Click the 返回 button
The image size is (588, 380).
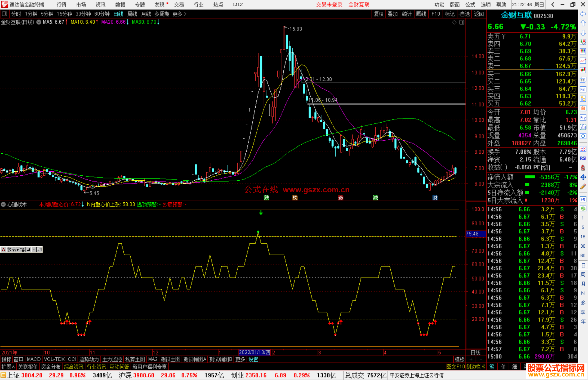coord(479,14)
